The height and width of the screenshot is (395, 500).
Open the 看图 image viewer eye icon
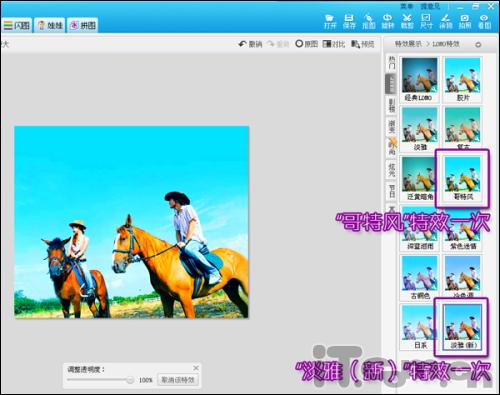(484, 21)
